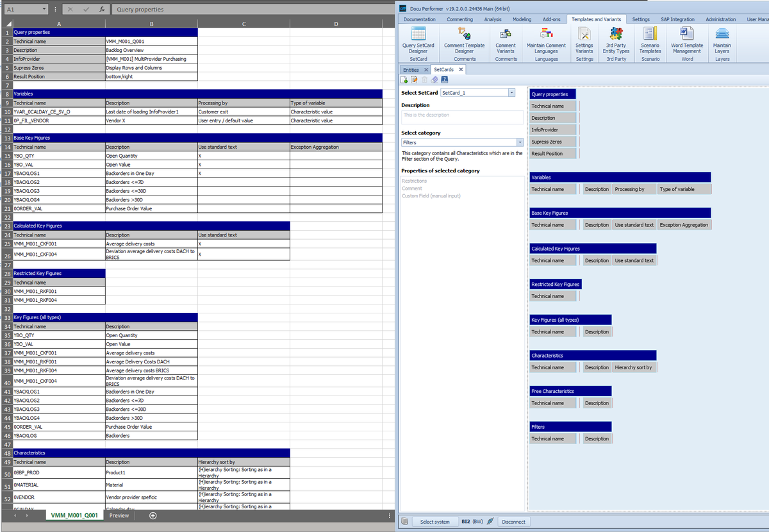Click the Select system button

tap(434, 521)
